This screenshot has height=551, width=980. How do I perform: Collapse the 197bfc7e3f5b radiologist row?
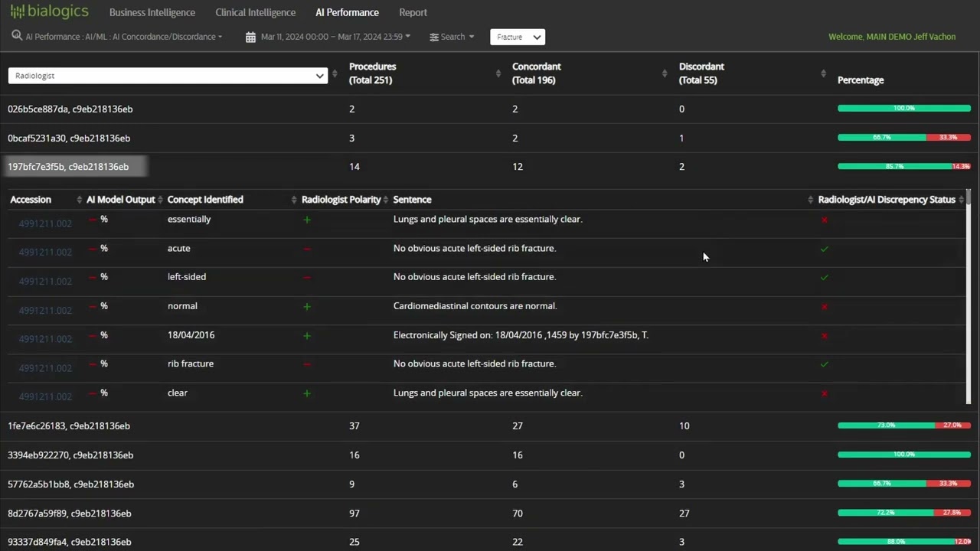(68, 167)
